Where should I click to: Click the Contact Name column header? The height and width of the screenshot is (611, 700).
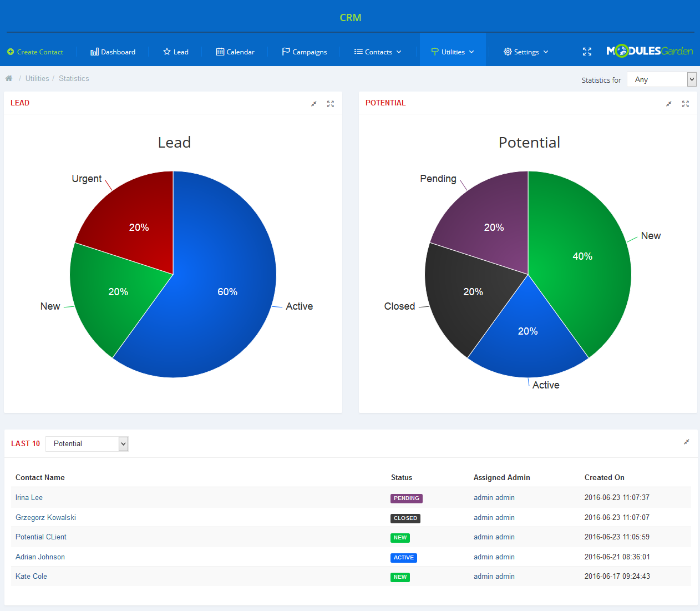click(40, 477)
